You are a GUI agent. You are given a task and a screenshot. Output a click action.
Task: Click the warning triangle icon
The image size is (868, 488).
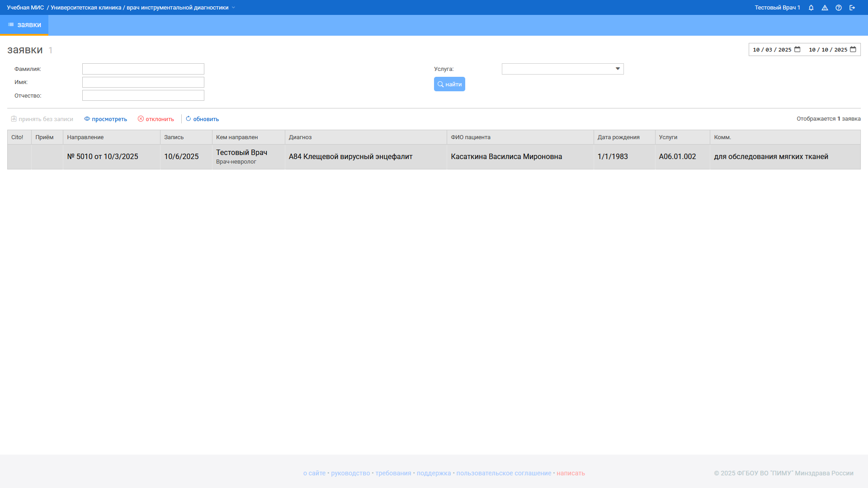pyautogui.click(x=825, y=8)
